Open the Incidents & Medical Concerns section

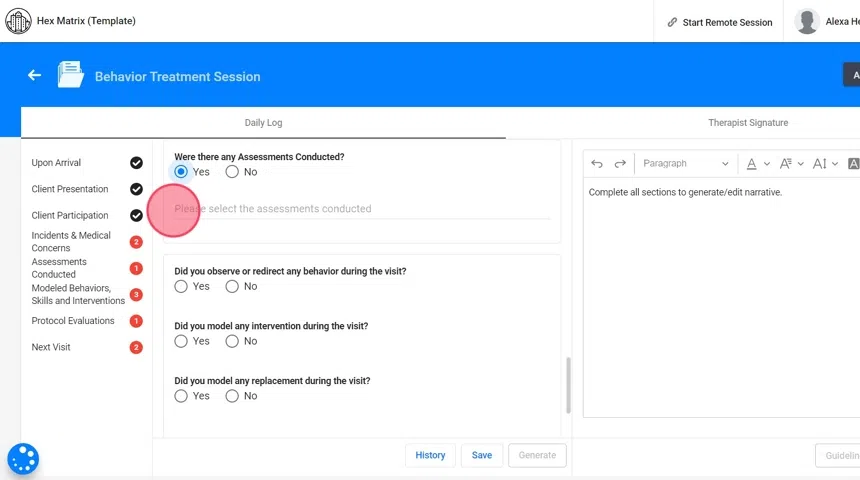coord(72,242)
